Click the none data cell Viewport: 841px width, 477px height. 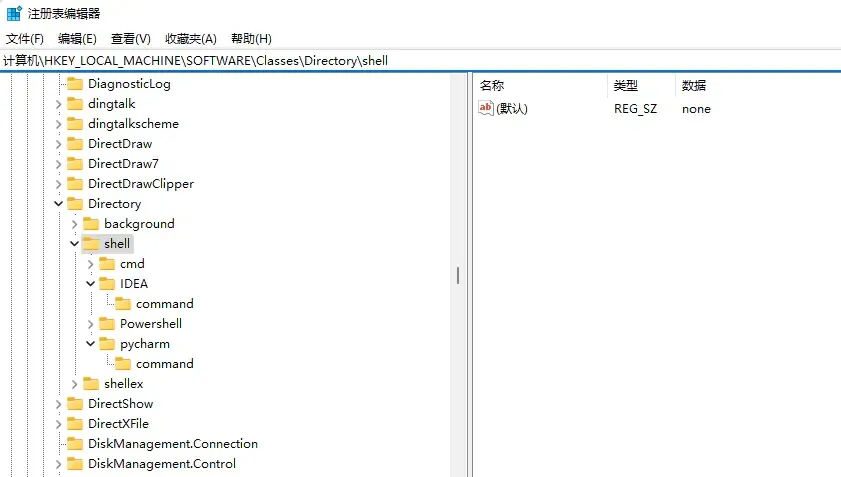[x=696, y=109]
